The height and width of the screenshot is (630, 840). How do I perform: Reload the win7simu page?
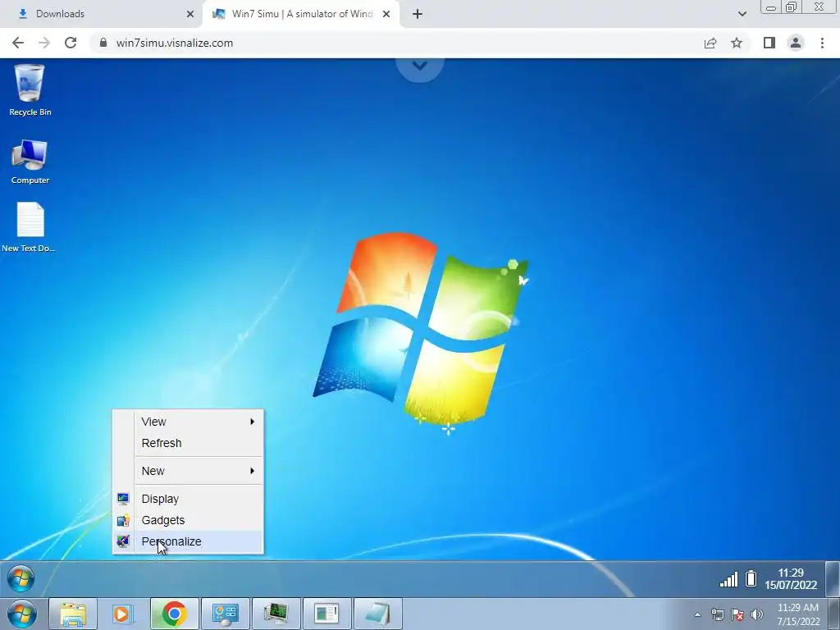[71, 43]
